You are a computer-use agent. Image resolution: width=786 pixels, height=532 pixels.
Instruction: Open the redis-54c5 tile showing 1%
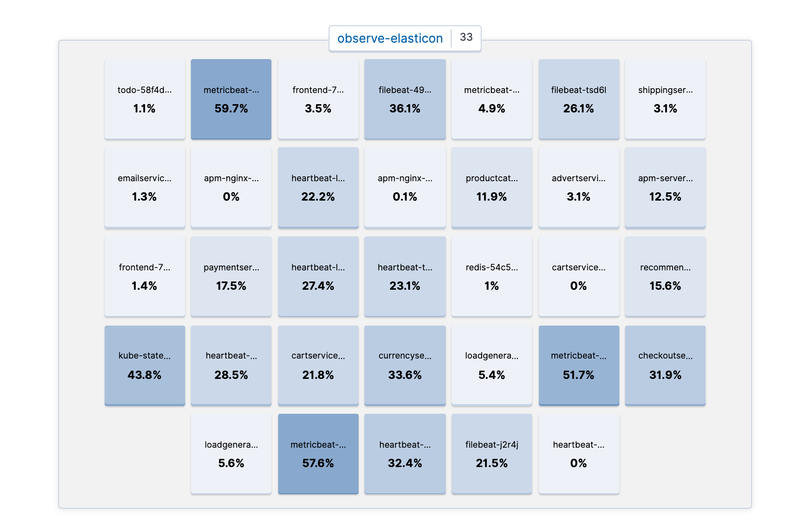coord(491,276)
